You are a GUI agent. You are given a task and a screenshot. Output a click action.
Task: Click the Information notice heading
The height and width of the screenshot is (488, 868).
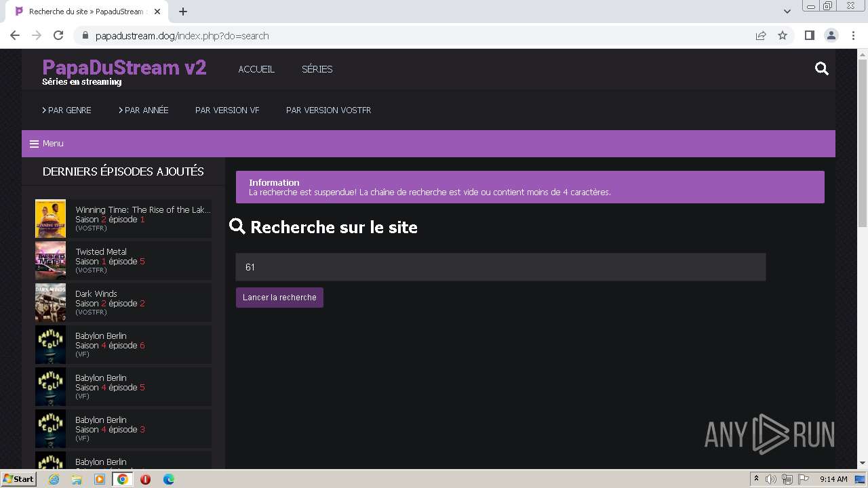(274, 182)
